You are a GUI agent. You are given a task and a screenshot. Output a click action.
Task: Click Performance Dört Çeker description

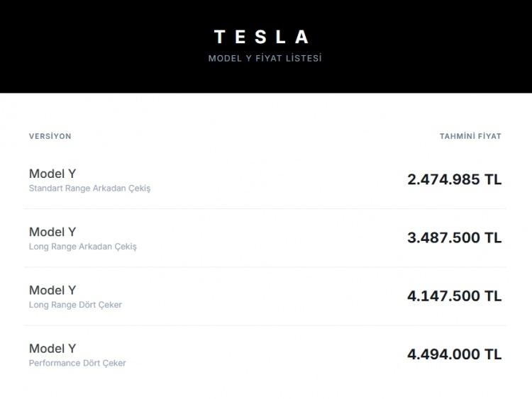(x=77, y=363)
